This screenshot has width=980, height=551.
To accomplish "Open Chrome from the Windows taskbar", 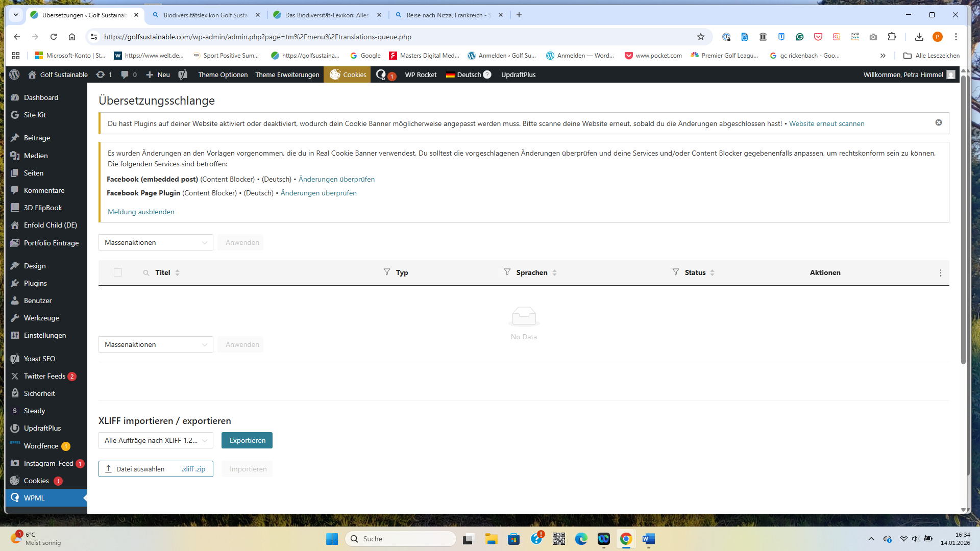I will pos(626,539).
